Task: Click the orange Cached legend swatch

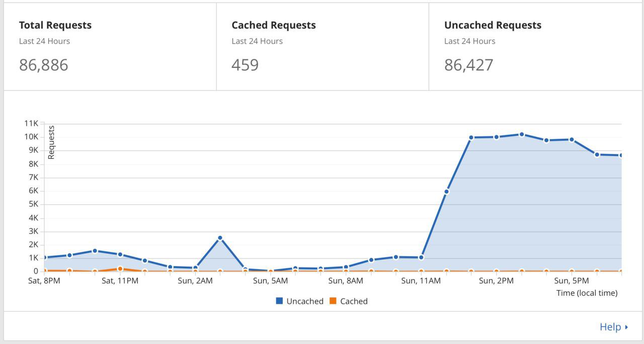Action: point(333,301)
